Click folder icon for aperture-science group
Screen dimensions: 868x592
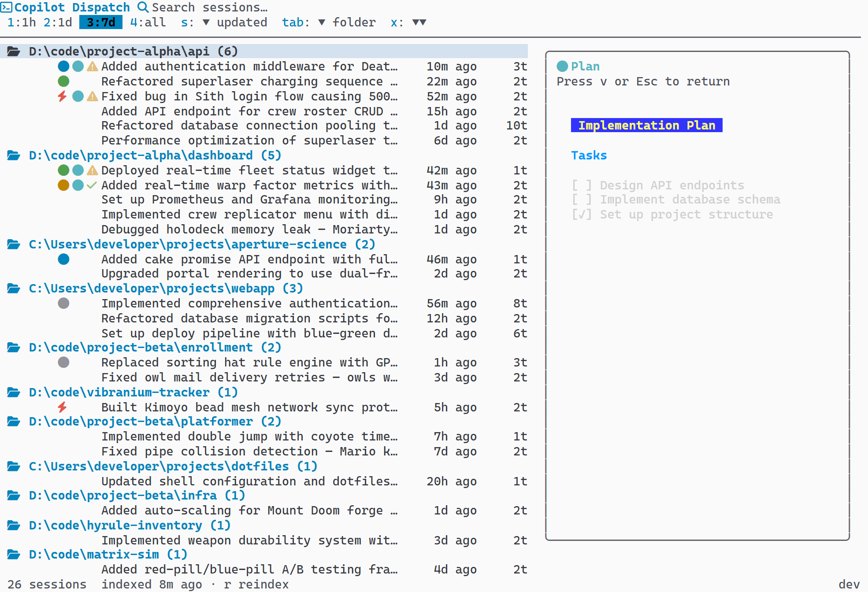[x=14, y=244]
